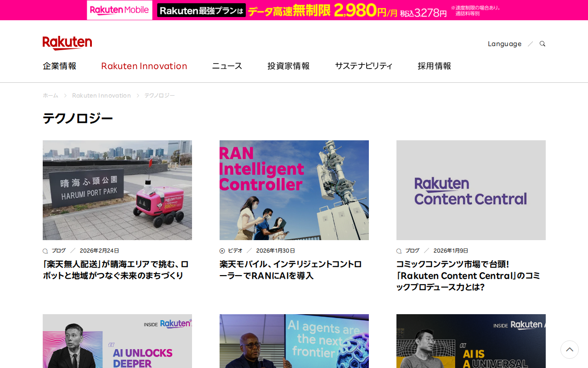The height and width of the screenshot is (368, 588).
Task: Click the date 2026年1月30日
Action: (x=276, y=251)
